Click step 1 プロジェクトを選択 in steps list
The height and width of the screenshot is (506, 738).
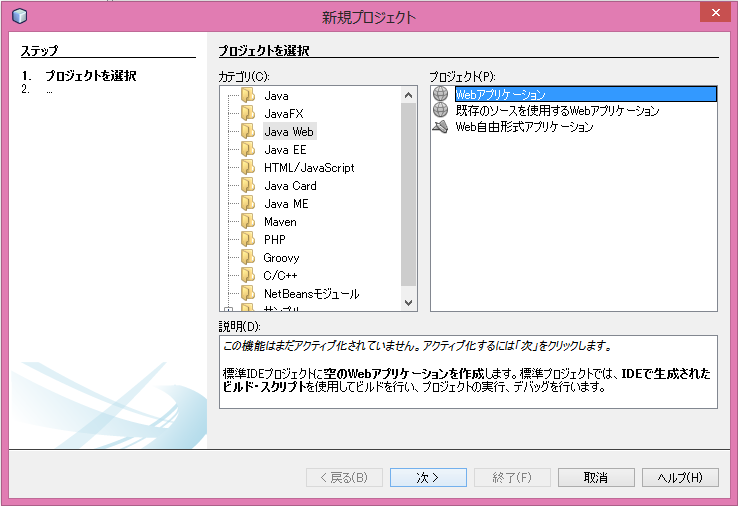click(x=90, y=76)
